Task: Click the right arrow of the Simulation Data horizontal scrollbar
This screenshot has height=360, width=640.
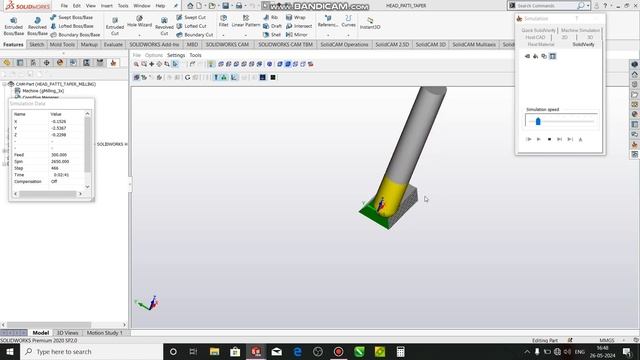Action: pyautogui.click(x=80, y=194)
